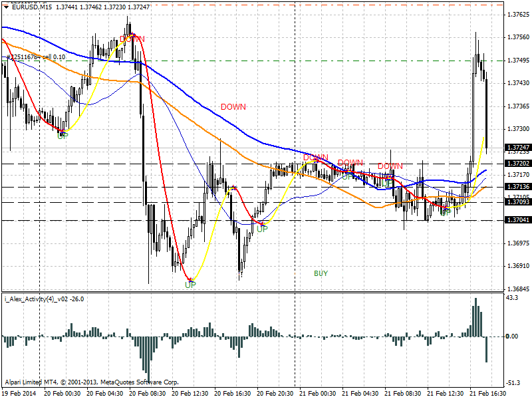Image resolution: width=532 pixels, height=399 pixels.
Task: Click the 1.37093 horizontal line price tag
Action: click(x=518, y=202)
